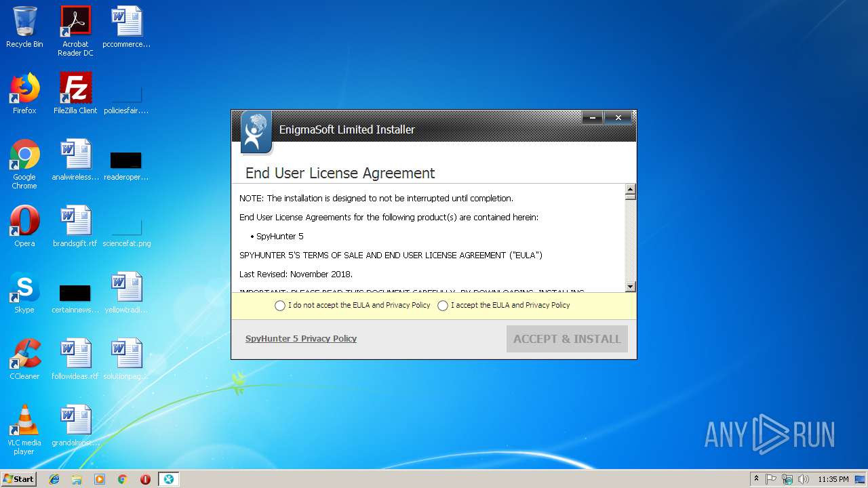Open Skype desktop shortcut
868x488 pixels.
[x=24, y=293]
